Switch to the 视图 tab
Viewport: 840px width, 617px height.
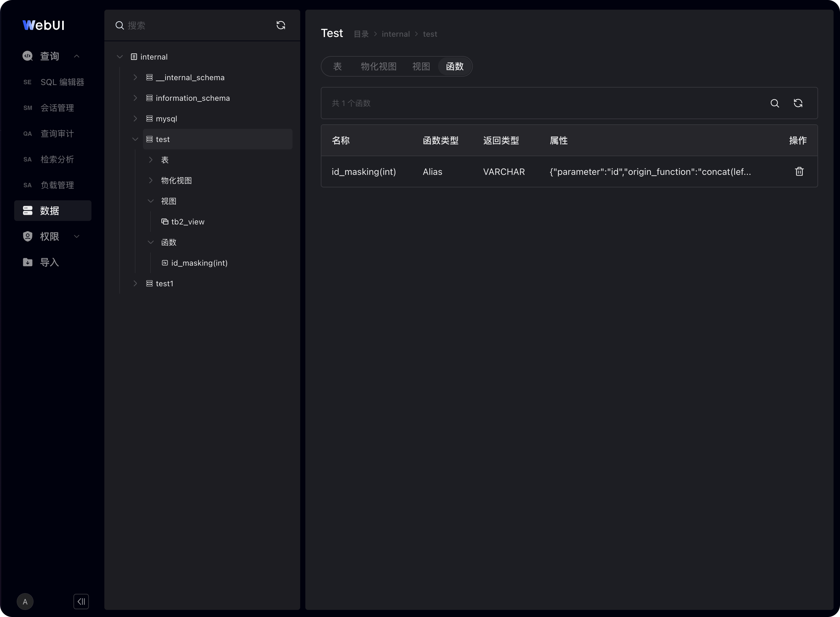point(421,66)
